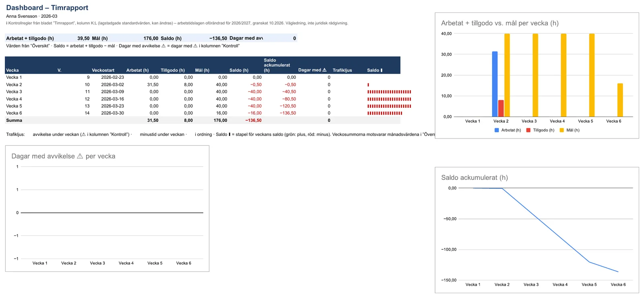Viewport: 644px width, 298px height.
Task: Click the "Saldo ackumulerat (h)" chart title
Action: (x=475, y=178)
